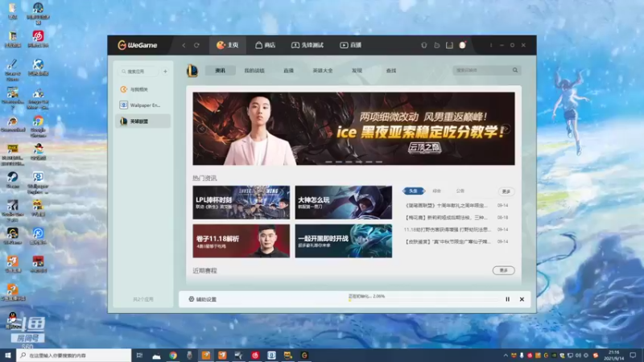Open the ice 黑夜亚索 banner
644x362 pixels.
pyautogui.click(x=353, y=129)
